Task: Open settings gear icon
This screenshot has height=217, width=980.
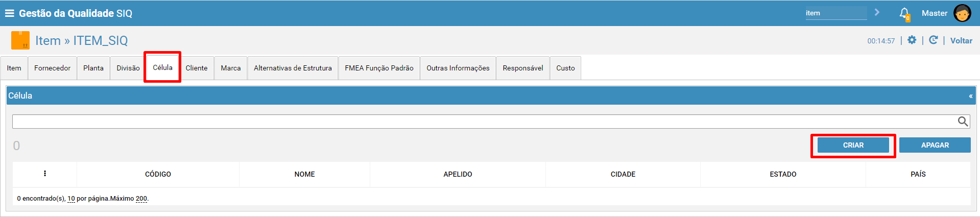Action: 912,40
